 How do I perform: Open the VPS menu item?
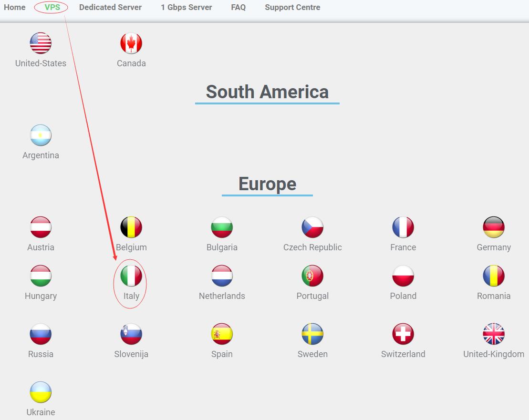pyautogui.click(x=52, y=7)
